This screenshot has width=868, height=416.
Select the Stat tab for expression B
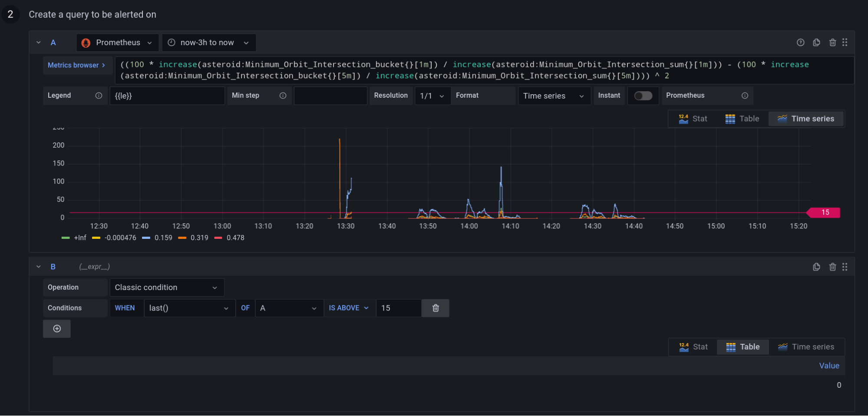pyautogui.click(x=693, y=347)
